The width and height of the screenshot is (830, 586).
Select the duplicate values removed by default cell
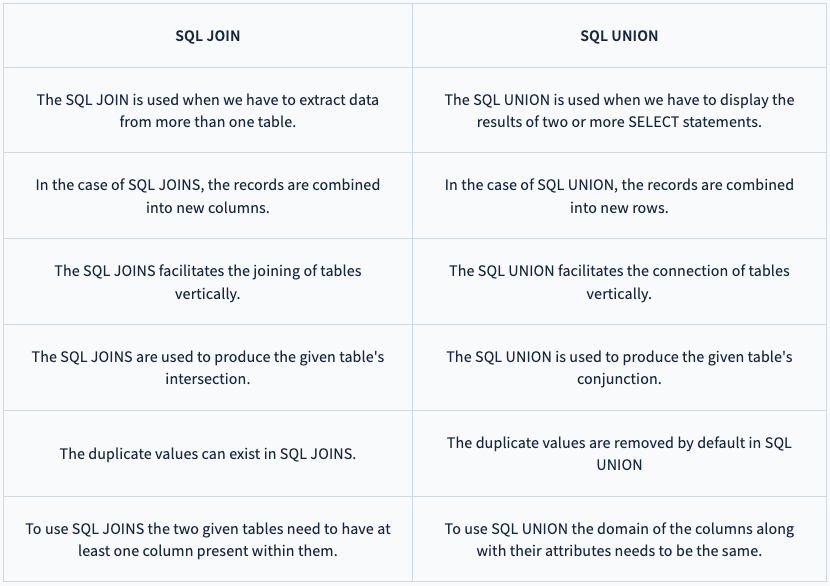pos(619,453)
